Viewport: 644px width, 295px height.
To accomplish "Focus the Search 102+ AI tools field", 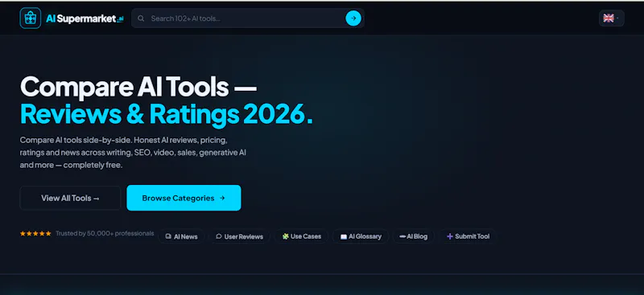I will click(248, 18).
